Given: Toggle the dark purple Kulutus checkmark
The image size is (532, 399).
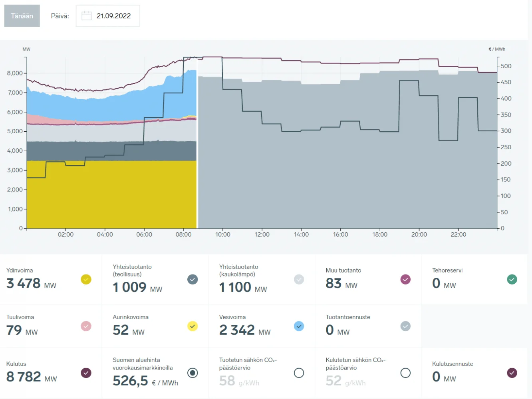Looking at the screenshot, I should [86, 373].
